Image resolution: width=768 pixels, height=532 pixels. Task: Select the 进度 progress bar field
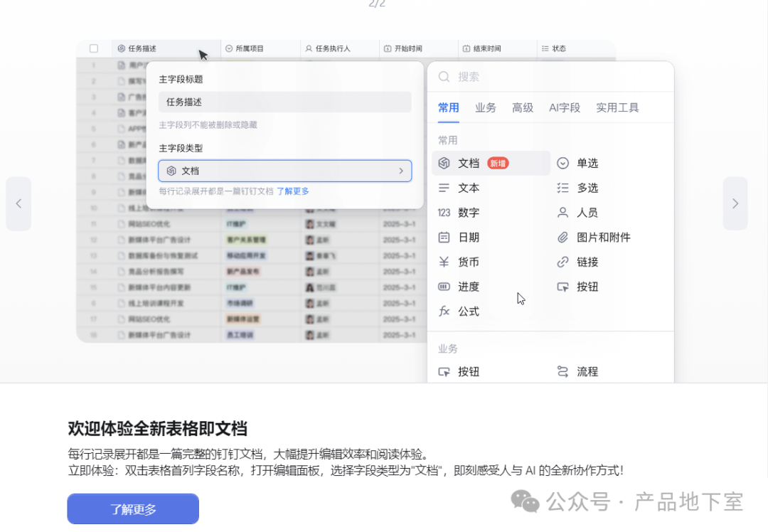(468, 287)
